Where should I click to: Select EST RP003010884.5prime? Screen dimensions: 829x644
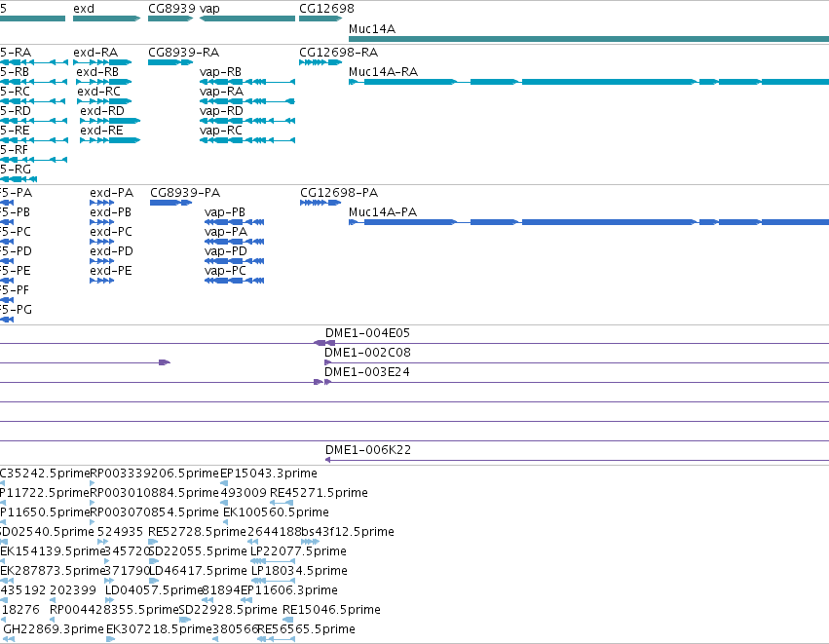point(154,493)
